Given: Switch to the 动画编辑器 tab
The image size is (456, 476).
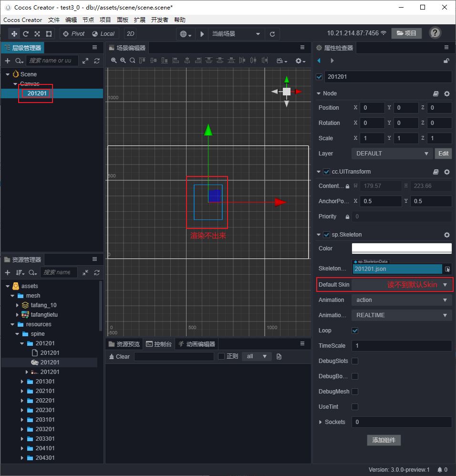Looking at the screenshot, I should 197,344.
